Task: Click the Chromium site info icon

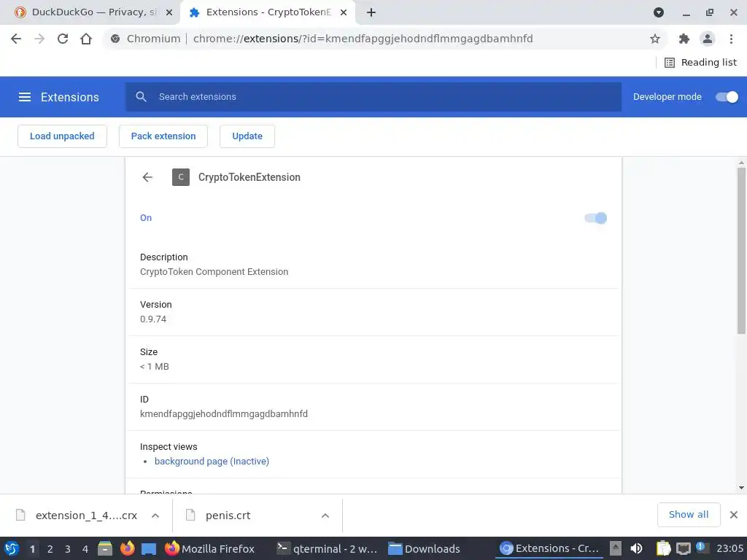Action: tap(115, 39)
